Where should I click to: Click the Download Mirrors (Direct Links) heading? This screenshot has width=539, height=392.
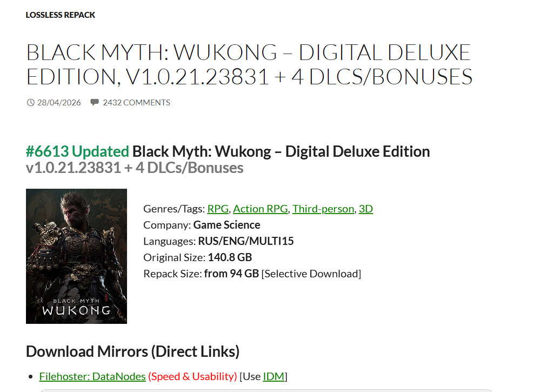point(132,351)
